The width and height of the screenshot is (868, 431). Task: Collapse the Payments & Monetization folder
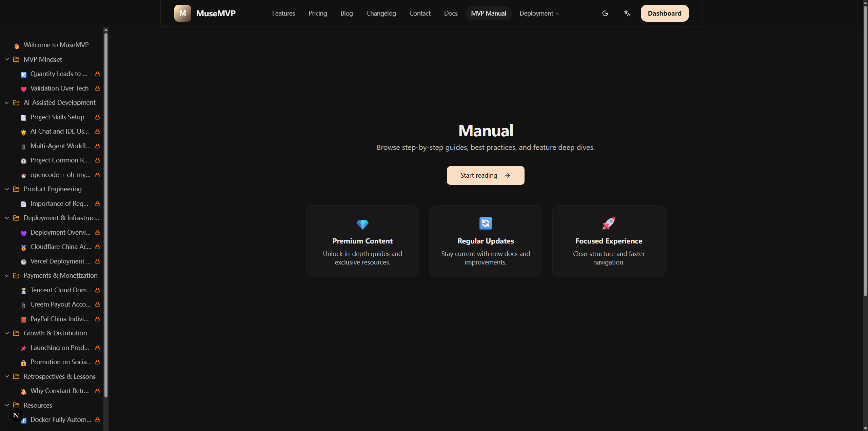point(7,275)
